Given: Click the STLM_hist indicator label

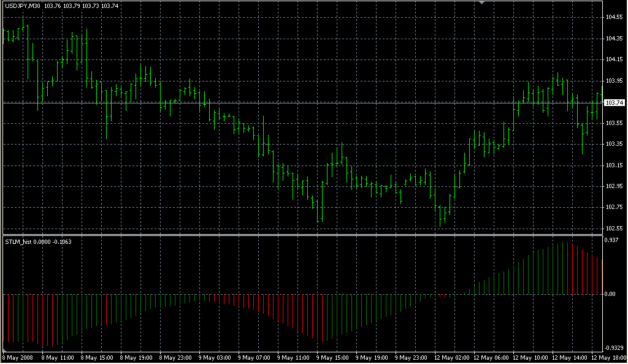Looking at the screenshot, I should pos(18,241).
